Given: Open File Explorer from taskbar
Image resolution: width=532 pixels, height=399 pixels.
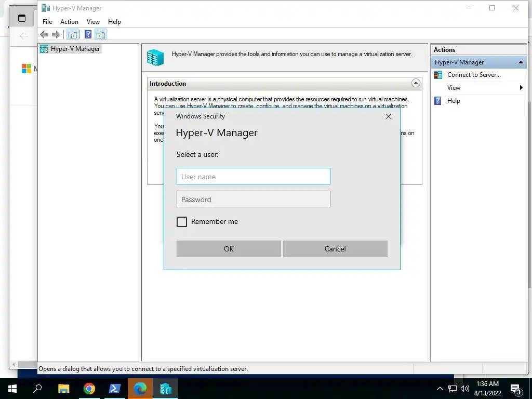Looking at the screenshot, I should [x=63, y=389].
